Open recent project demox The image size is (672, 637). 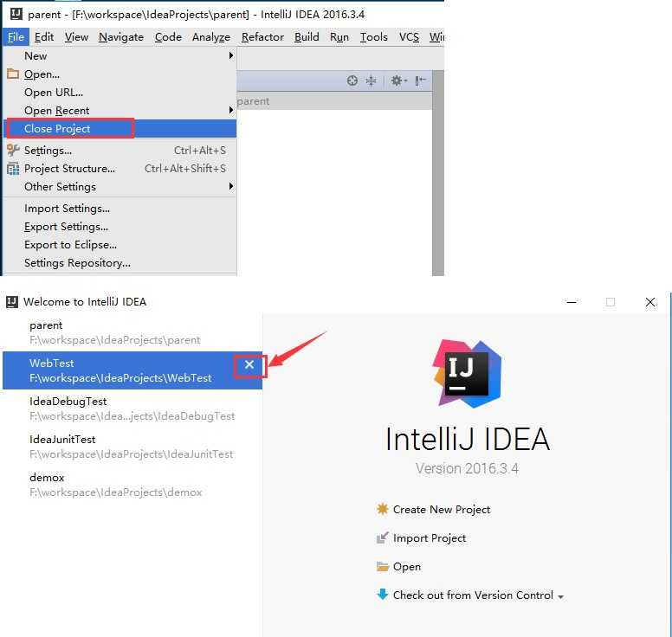pos(132,485)
